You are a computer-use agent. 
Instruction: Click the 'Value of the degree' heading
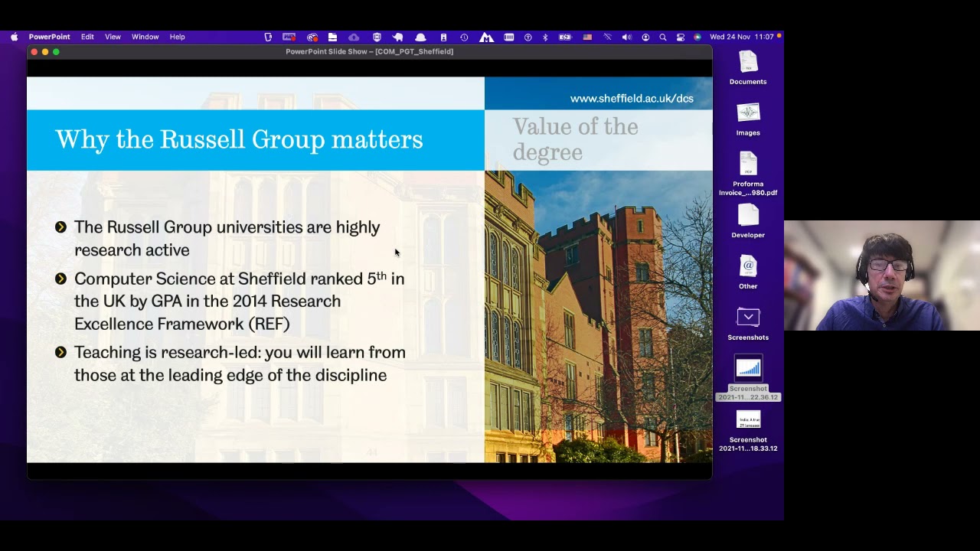(x=575, y=139)
